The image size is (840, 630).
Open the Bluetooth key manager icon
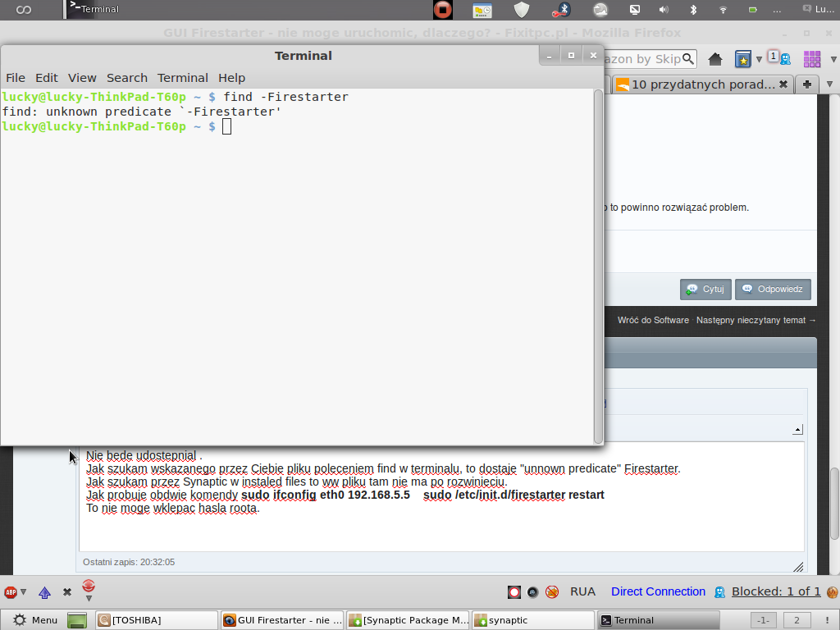click(x=561, y=10)
